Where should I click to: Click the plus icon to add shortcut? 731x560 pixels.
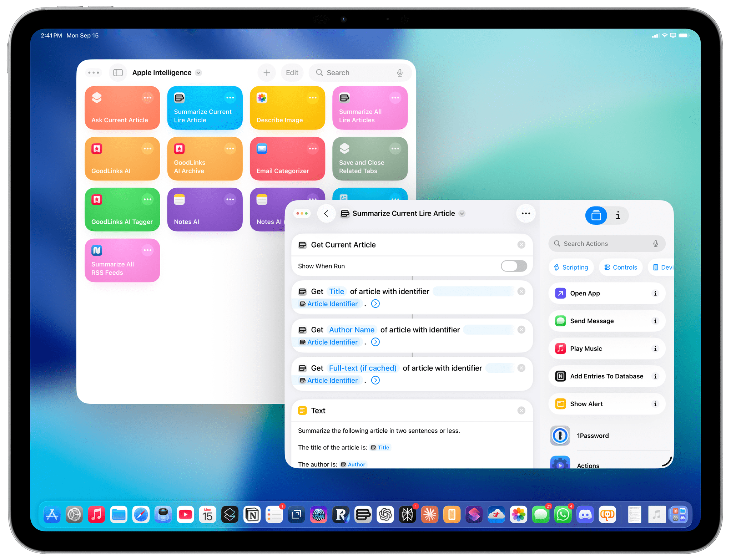tap(267, 73)
